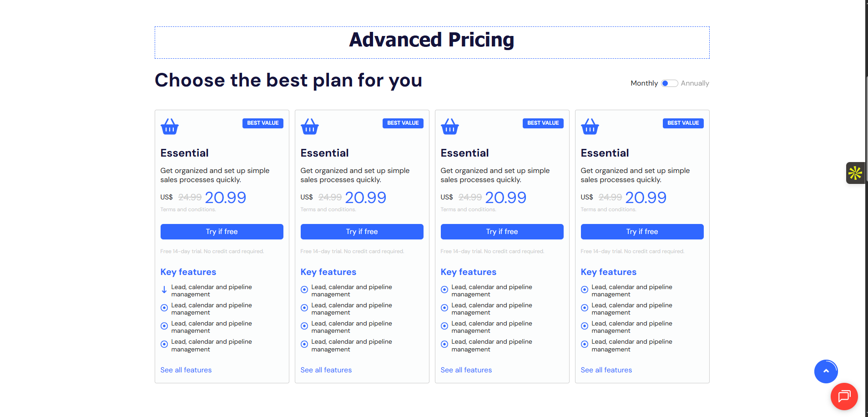Select the radio bullet beside first feature in second card
The width and height of the screenshot is (868, 417).
click(x=304, y=290)
